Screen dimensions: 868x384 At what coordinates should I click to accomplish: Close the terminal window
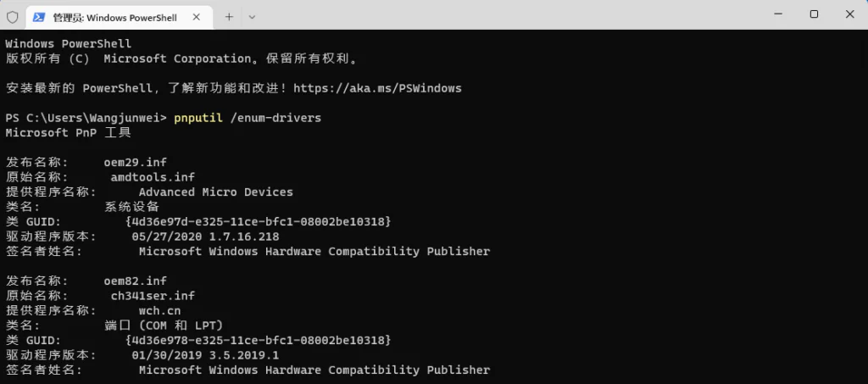(849, 14)
